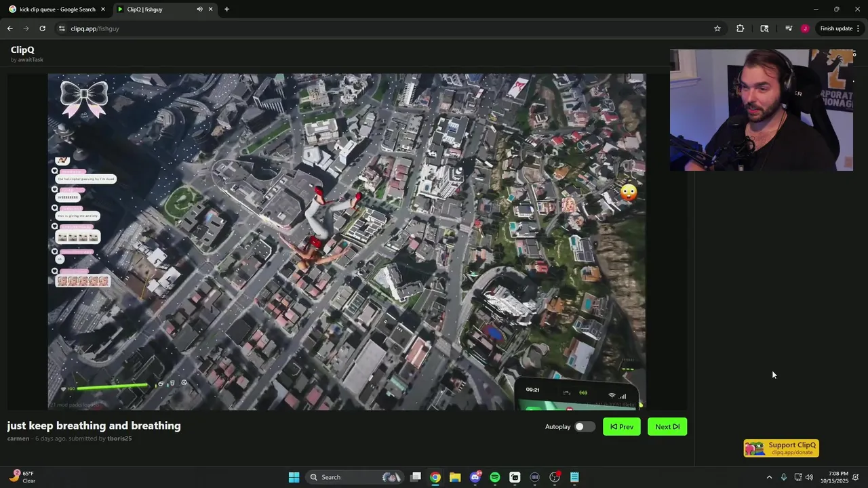Skip to next clip with Next

pos(667,426)
